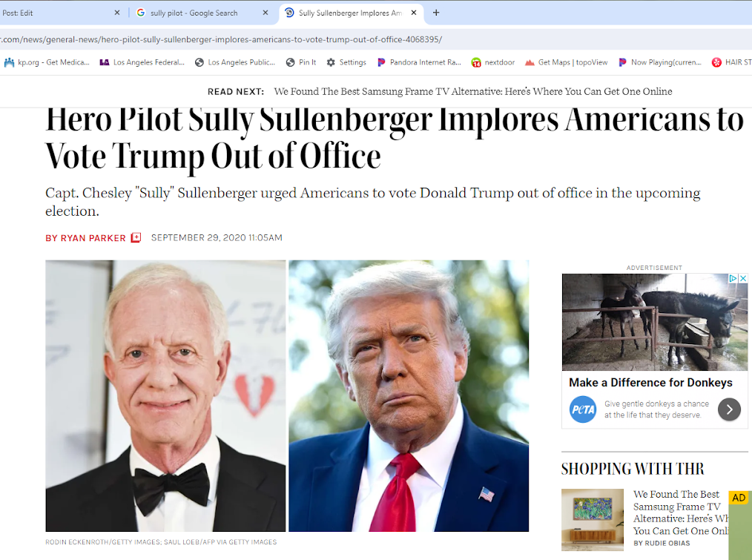The height and width of the screenshot is (560, 752).
Task: Click the AdChoices icon on the PETA ad
Action: click(x=733, y=278)
